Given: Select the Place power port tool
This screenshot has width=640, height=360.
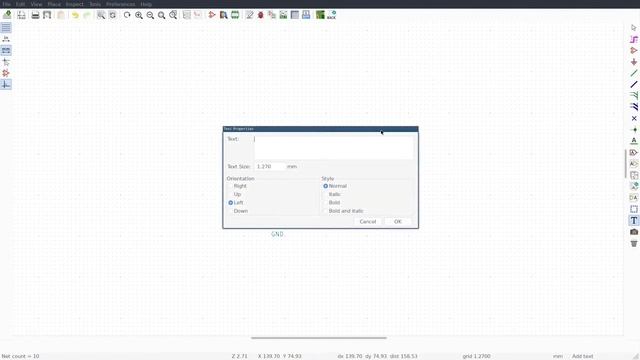Looking at the screenshot, I should pyautogui.click(x=634, y=62).
